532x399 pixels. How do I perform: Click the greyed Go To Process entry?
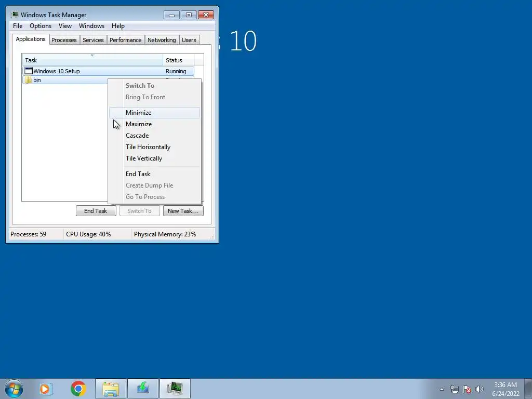[155, 197]
